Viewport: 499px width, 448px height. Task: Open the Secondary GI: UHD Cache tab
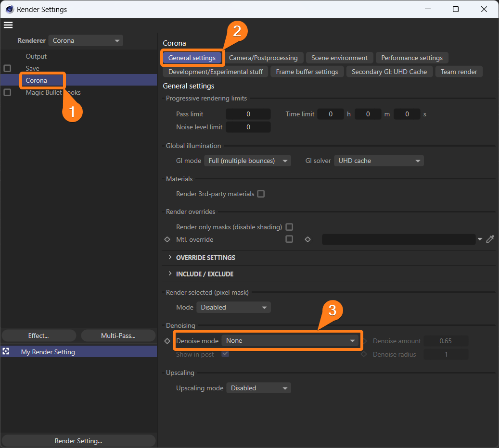(x=389, y=72)
